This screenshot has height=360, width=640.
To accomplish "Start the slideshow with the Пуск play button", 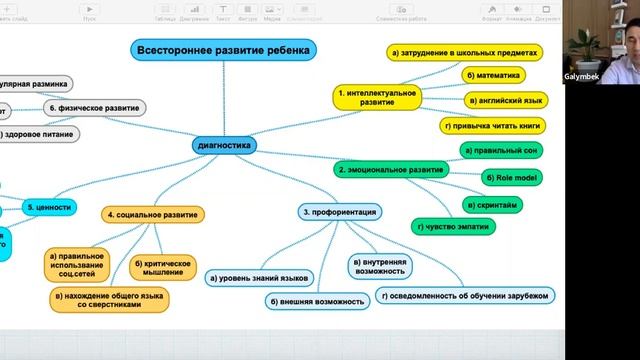I will coord(89,9).
